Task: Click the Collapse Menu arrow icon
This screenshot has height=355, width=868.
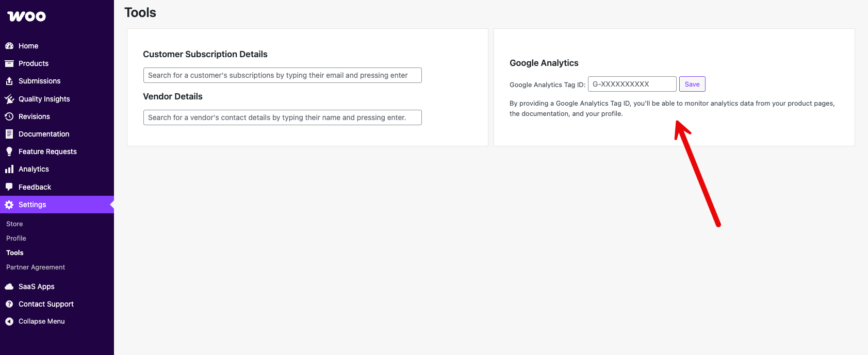Action: point(9,322)
